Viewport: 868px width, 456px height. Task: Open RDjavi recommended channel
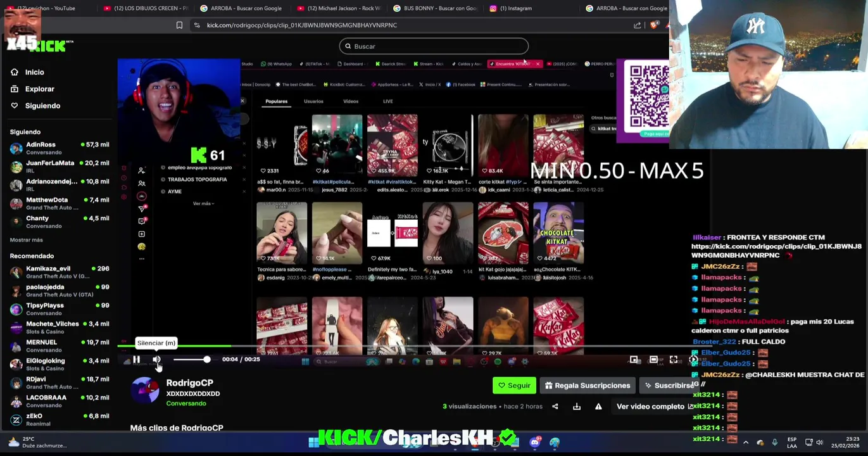tap(60, 383)
